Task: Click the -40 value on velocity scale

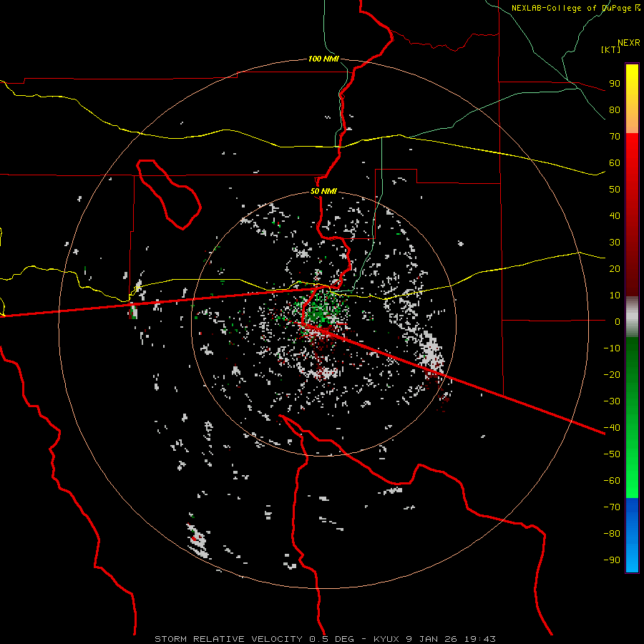Action: (x=612, y=428)
